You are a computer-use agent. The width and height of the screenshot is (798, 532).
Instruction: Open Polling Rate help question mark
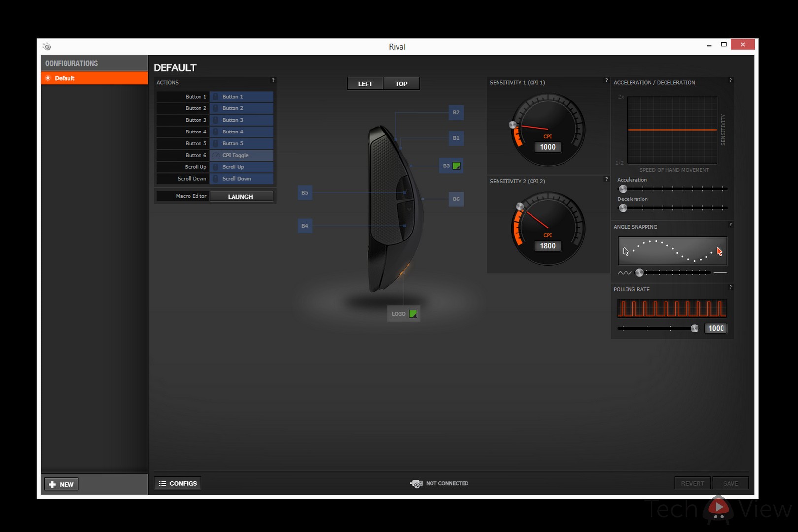731,287
